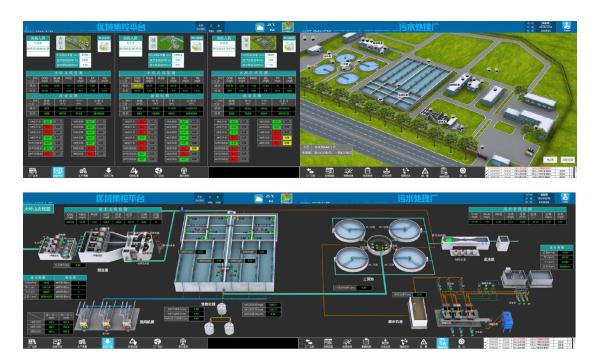594x361 pixels.
Task: Tick the first alarm row checkbox in upper screen
Action: click(x=487, y=170)
